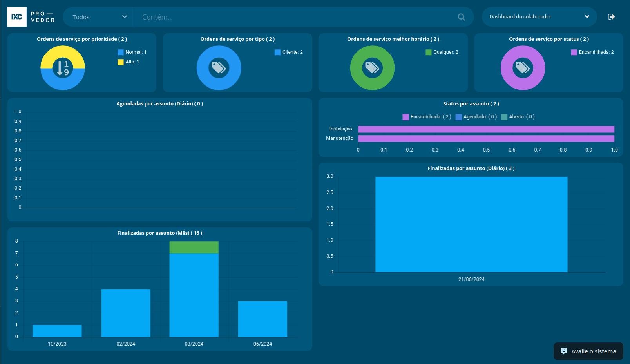Click the blue Normal donut segment

(x=63, y=84)
